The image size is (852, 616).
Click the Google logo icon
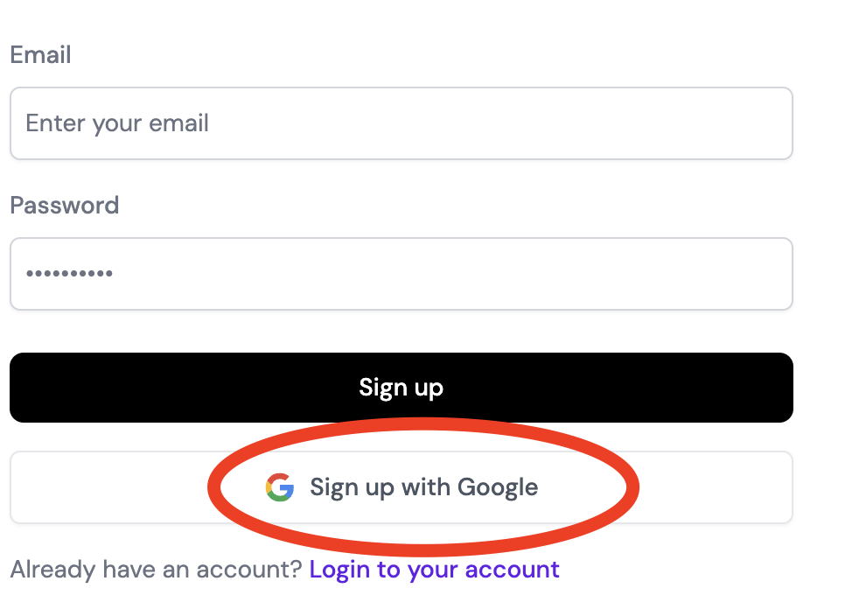point(280,487)
